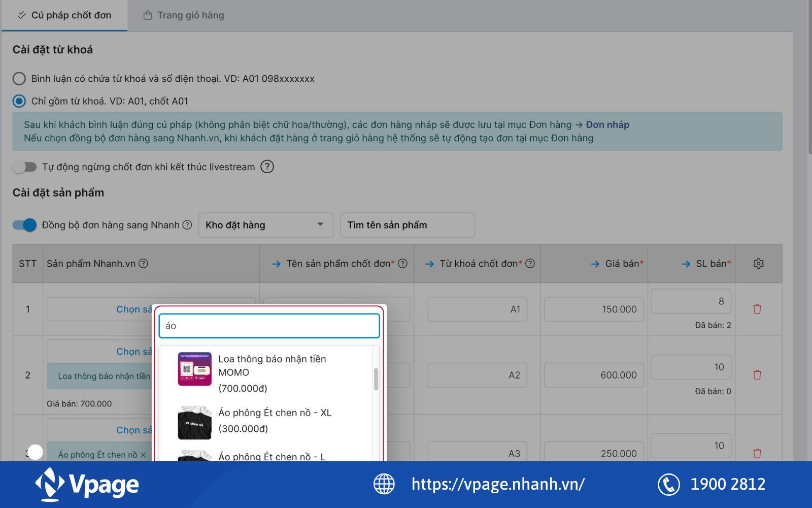Click the page vertical scrollbar
This screenshot has height=508, width=812.
coord(809,76)
